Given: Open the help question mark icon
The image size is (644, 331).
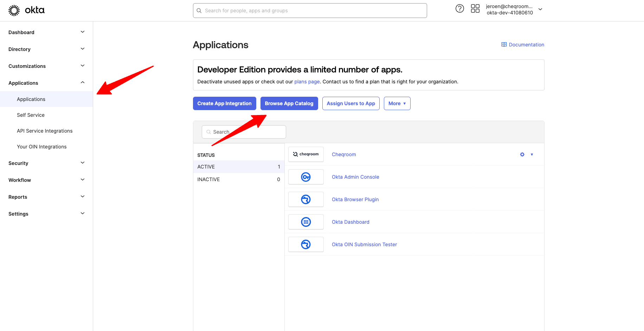Looking at the screenshot, I should tap(459, 9).
